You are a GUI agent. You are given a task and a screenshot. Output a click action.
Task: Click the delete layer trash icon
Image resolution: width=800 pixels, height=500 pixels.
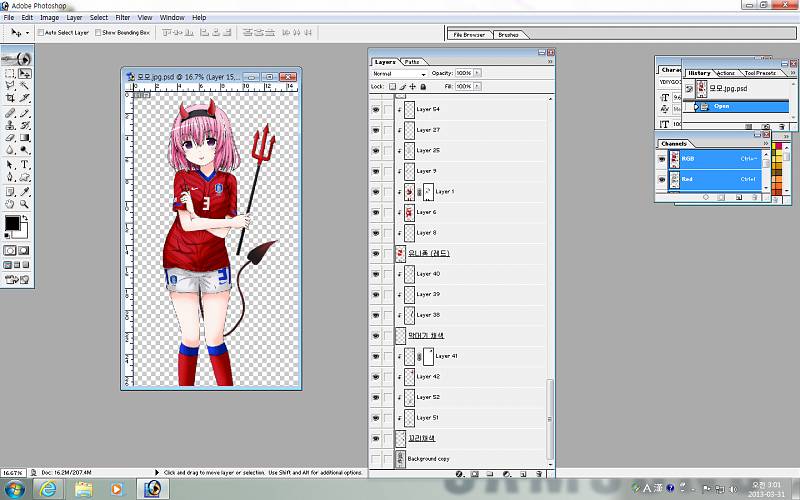[x=538, y=473]
